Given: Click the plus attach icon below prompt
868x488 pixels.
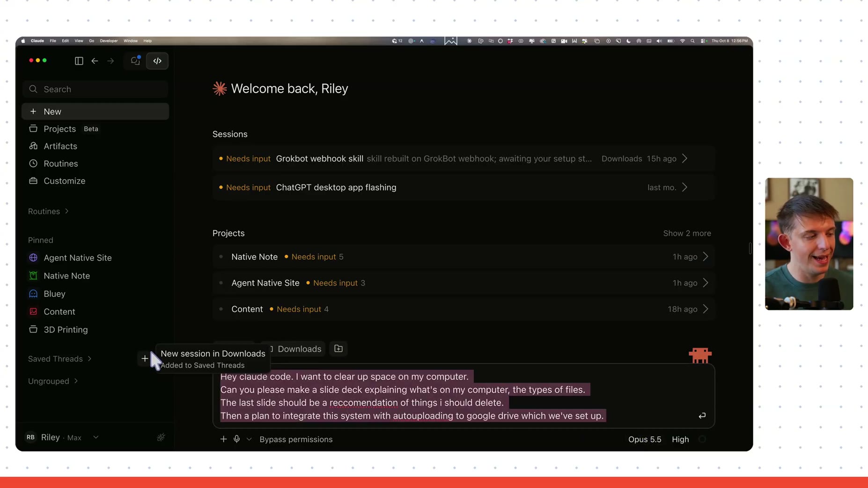Looking at the screenshot, I should click(x=223, y=439).
